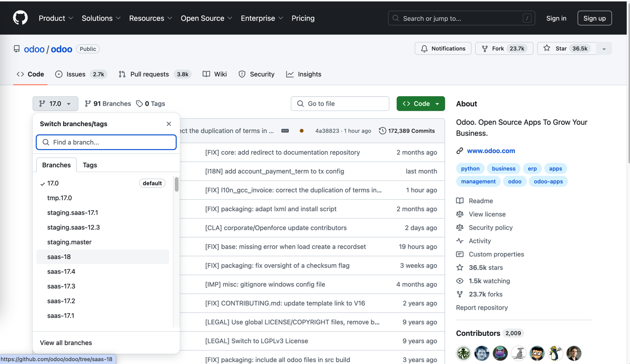This screenshot has width=630, height=364.
Task: Open the 172,389 Commits history
Action: pos(407,131)
